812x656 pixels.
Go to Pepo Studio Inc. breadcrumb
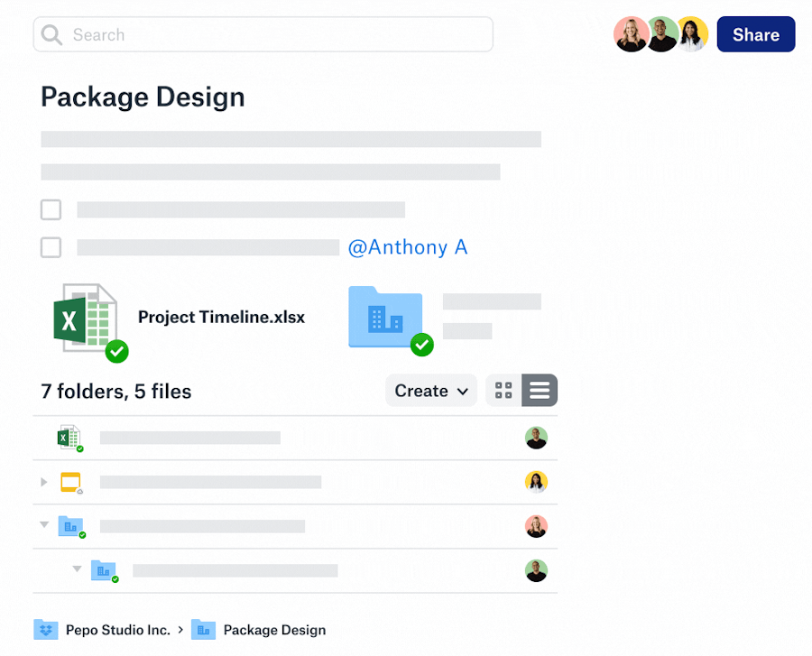point(118,630)
